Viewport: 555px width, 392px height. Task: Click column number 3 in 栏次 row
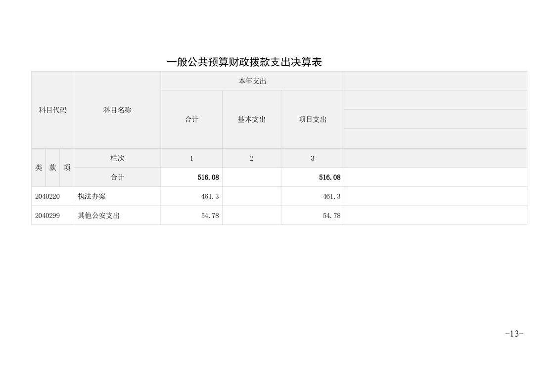point(312,158)
